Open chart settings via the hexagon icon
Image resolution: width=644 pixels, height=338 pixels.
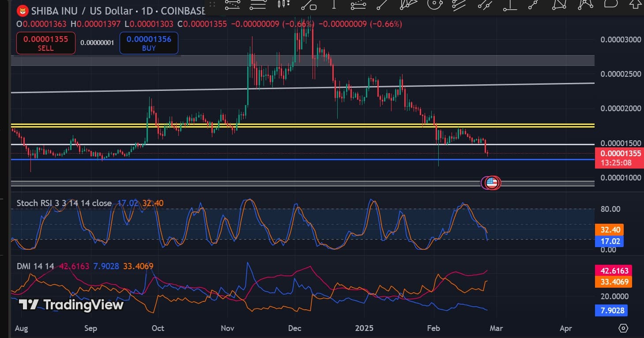click(x=623, y=328)
